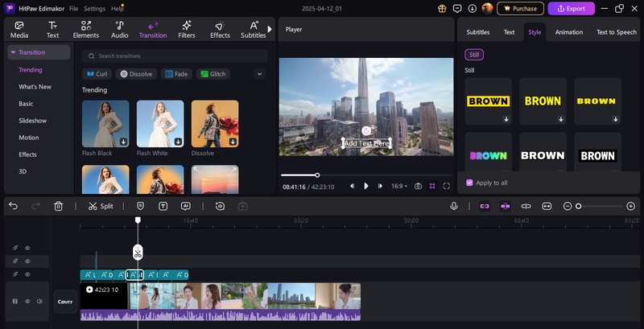Click the scissors split marker on playhead
The height and width of the screenshot is (329, 644).
click(138, 253)
